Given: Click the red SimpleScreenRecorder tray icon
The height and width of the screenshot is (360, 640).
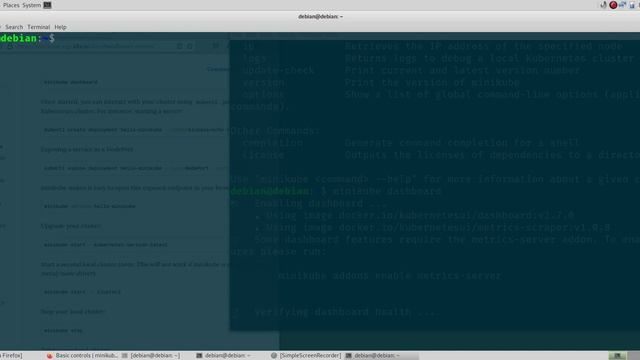Looking at the screenshot, I should point(613,5).
